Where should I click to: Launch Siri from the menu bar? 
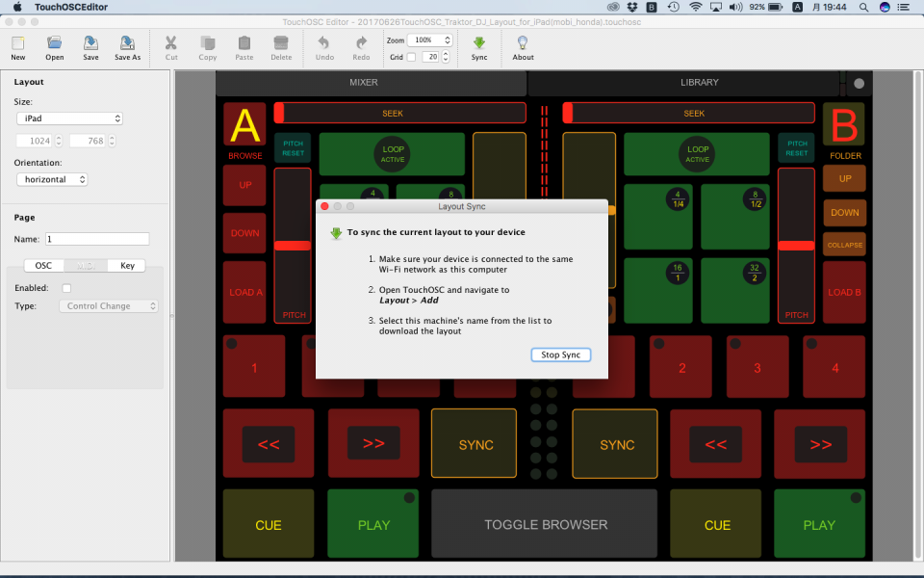pos(884,7)
